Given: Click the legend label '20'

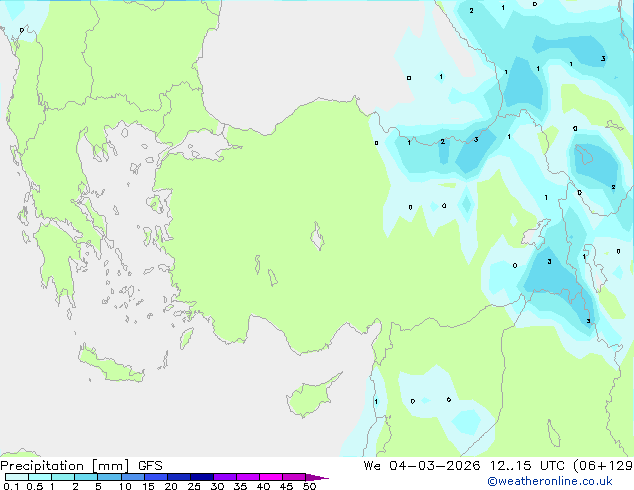Looking at the screenshot, I should [171, 486].
